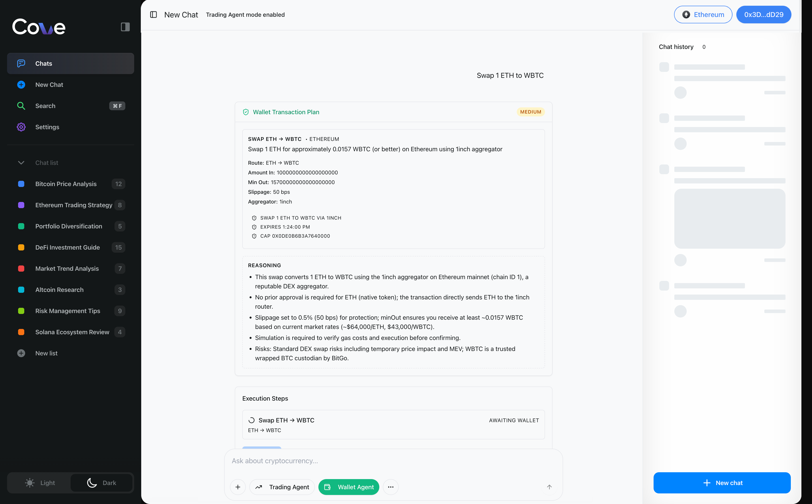812x504 pixels.
Task: Send the message with the arrow icon
Action: (549, 487)
